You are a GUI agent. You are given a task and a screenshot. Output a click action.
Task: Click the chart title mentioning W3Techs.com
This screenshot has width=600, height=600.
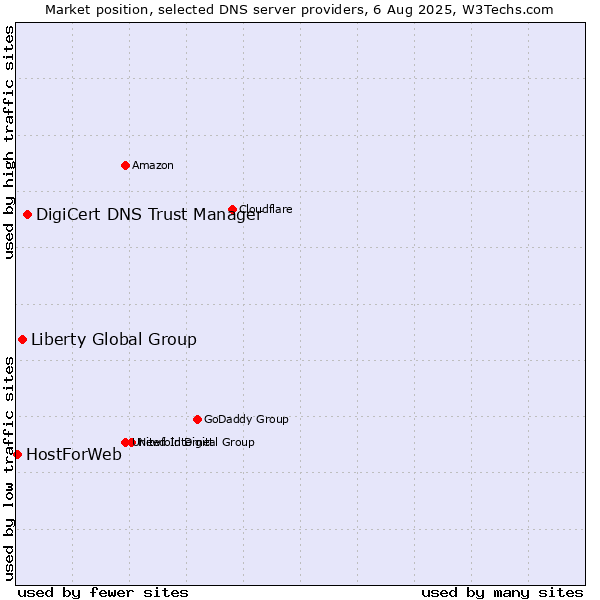[x=299, y=10]
